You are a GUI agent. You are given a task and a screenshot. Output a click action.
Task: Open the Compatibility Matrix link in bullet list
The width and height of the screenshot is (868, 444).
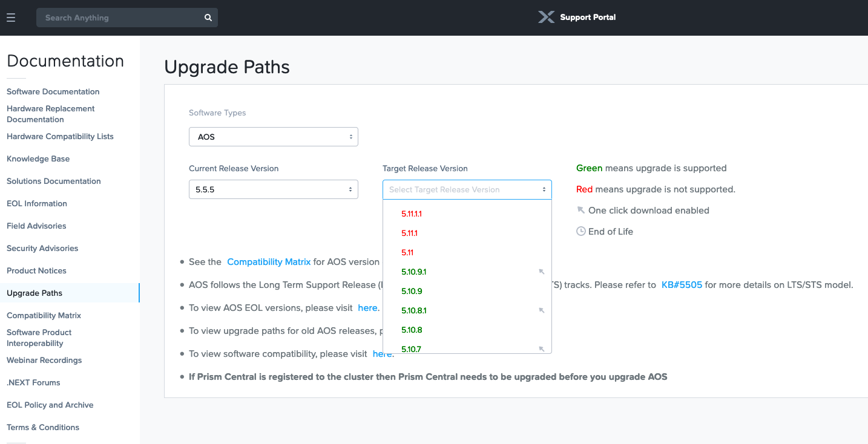[x=269, y=262]
